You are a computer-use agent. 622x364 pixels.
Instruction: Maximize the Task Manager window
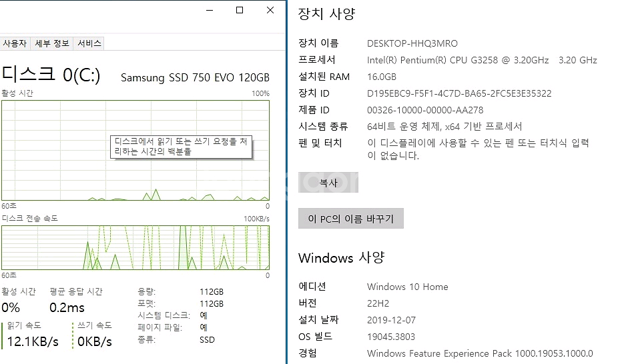click(x=240, y=10)
